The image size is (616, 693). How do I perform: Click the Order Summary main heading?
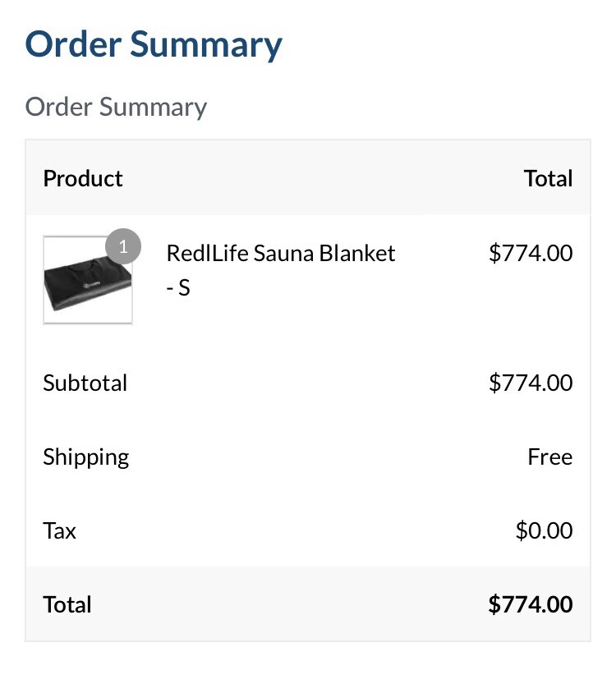[154, 44]
